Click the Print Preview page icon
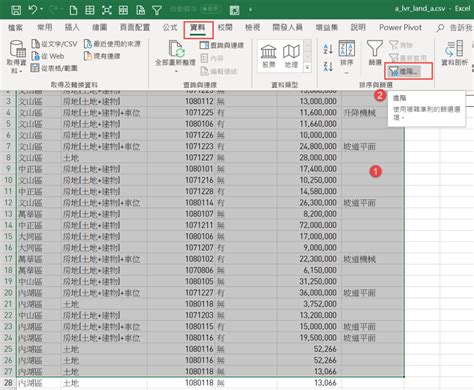 click(x=140, y=10)
